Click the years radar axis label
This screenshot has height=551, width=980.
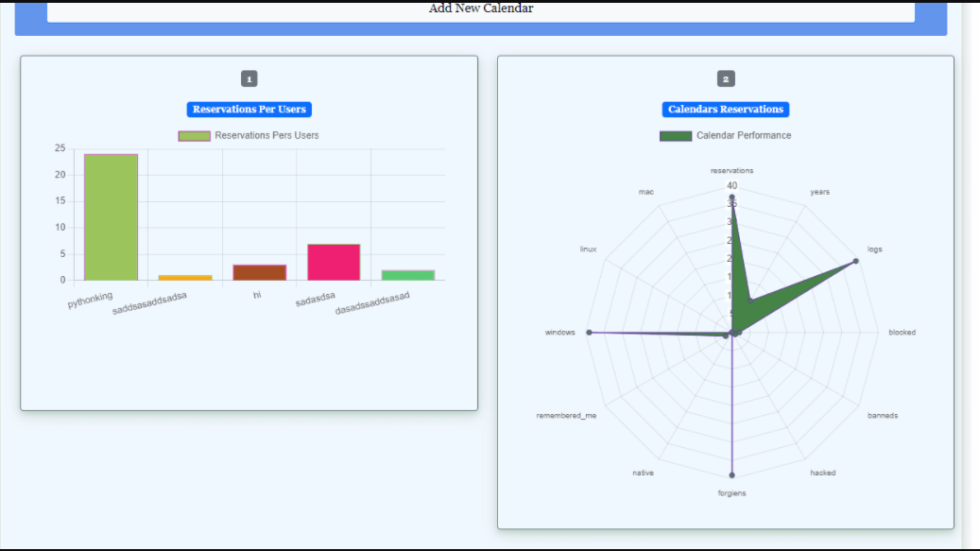[x=820, y=192]
